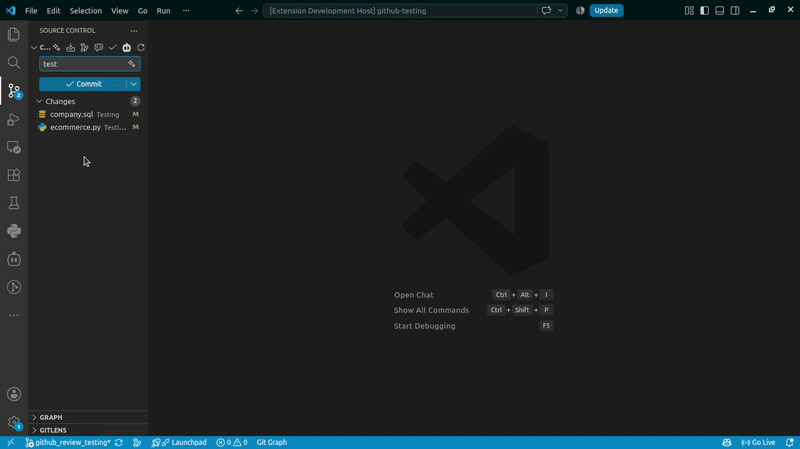Open the Go menu
The image size is (800, 449).
pyautogui.click(x=142, y=11)
